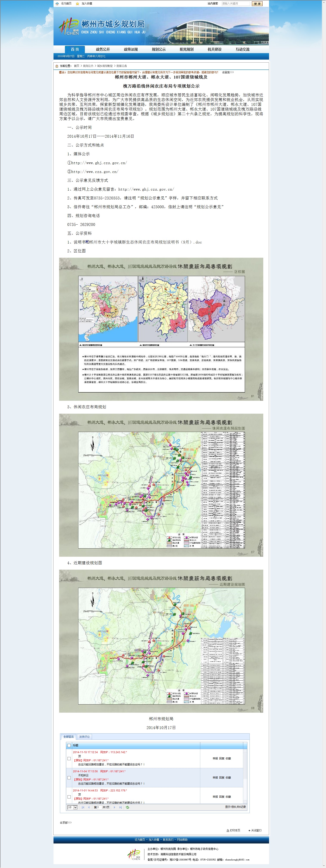The image size is (326, 868).
Task: Click the Word document icon before 说明书 attachment
Action: click(87, 242)
